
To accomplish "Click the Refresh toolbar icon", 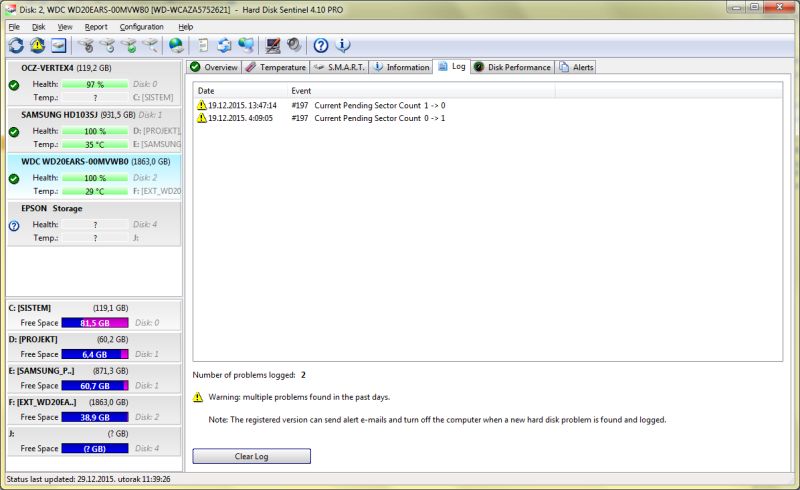I will [x=16, y=45].
